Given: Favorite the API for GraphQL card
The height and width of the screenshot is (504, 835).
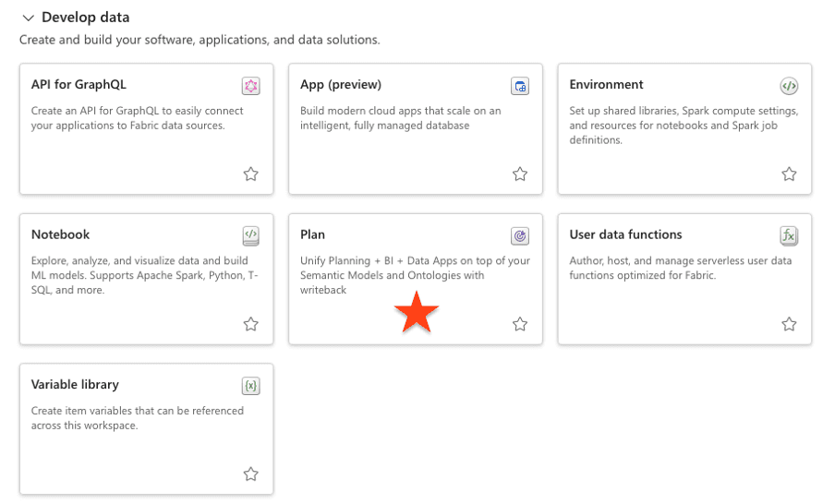Looking at the screenshot, I should click(251, 174).
